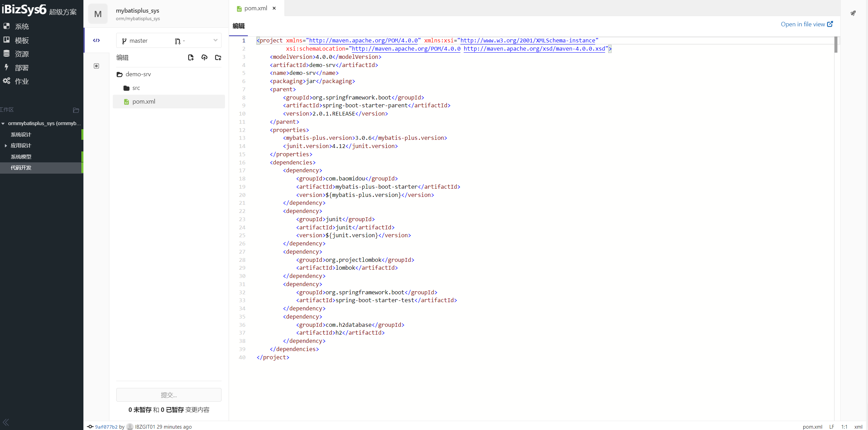Image resolution: width=868 pixels, height=430 pixels.
Task: Click the new folder icon
Action: point(218,57)
